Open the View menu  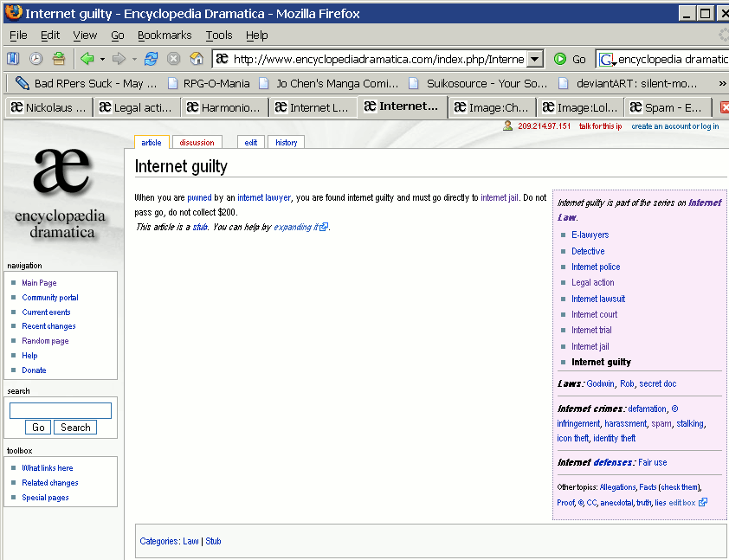(x=85, y=35)
